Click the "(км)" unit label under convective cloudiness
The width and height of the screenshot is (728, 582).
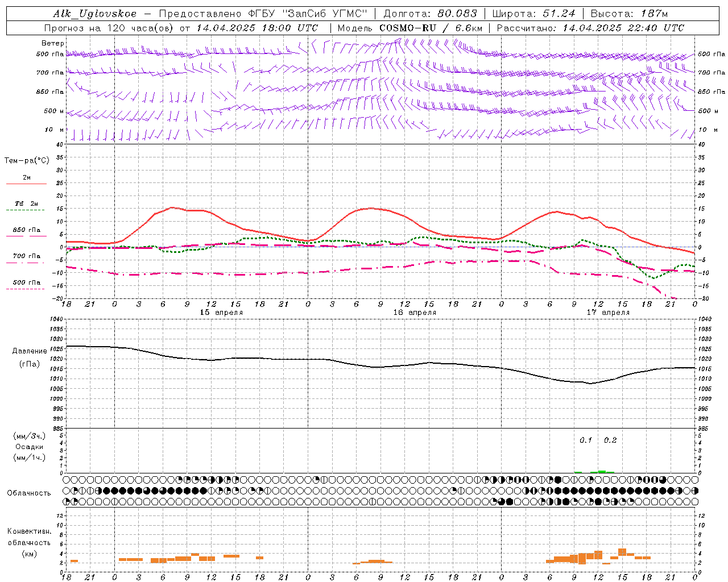(x=30, y=553)
